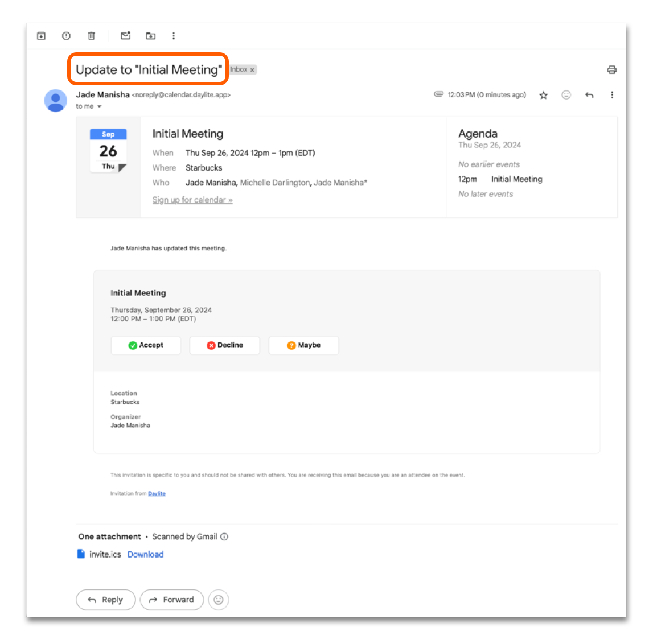
Task: Delete the email with the trash icon
Action: pyautogui.click(x=91, y=36)
